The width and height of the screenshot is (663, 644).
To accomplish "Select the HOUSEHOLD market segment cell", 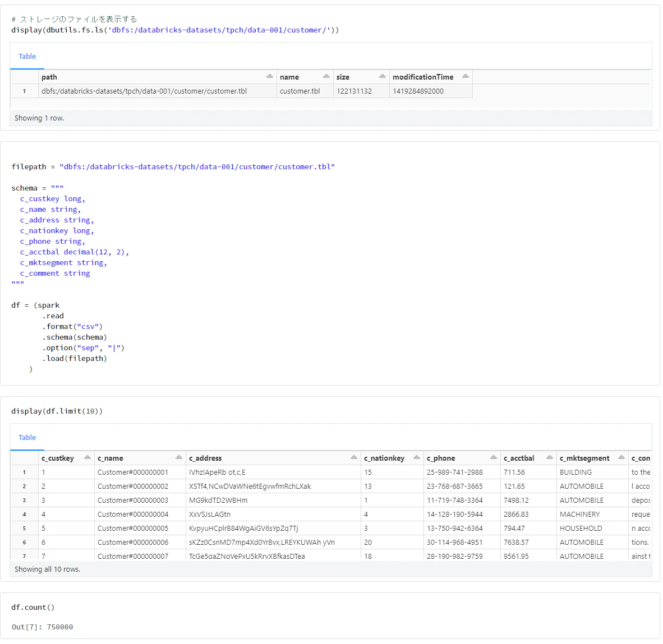I will pos(592,528).
